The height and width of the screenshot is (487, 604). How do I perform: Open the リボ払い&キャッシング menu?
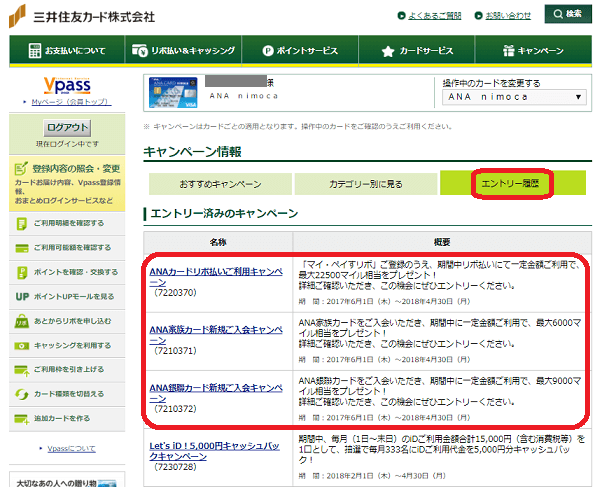coord(183,50)
